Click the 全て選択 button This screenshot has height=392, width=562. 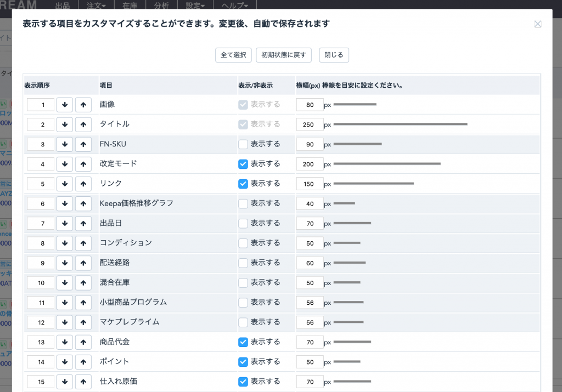233,55
